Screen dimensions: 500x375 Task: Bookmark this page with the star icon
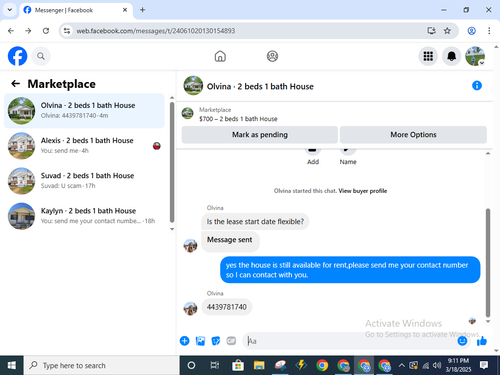pos(447,31)
